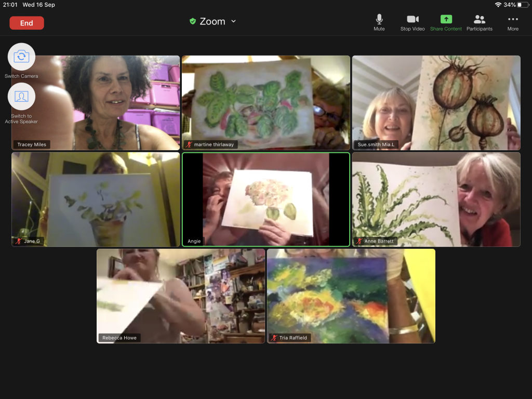Click the muted mic icon on martine thirlaway
The image size is (532, 399).
coord(189,144)
